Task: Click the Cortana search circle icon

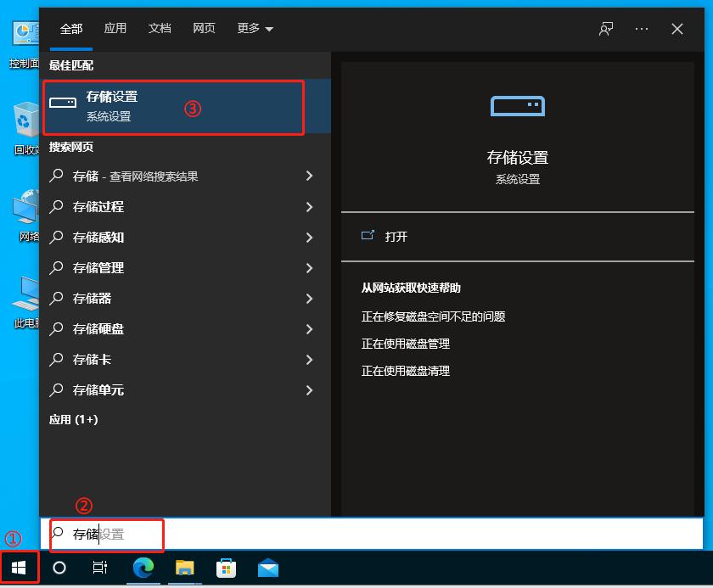Action: point(59,568)
